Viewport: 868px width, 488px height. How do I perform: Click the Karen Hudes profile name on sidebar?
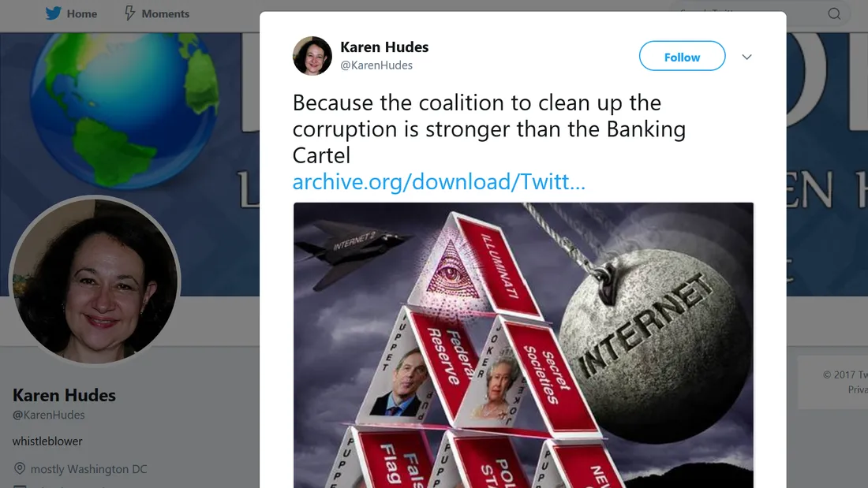click(64, 395)
